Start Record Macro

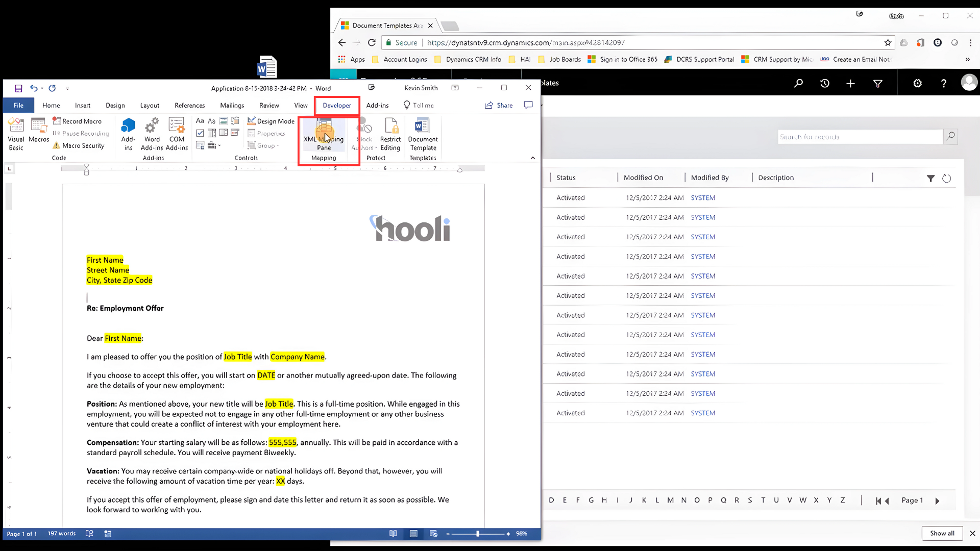pyautogui.click(x=77, y=121)
